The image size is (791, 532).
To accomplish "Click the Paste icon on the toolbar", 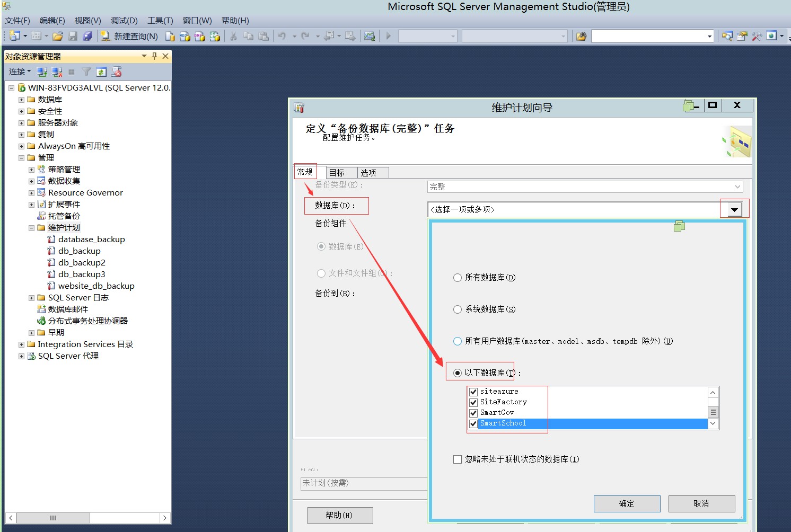I will click(x=263, y=36).
